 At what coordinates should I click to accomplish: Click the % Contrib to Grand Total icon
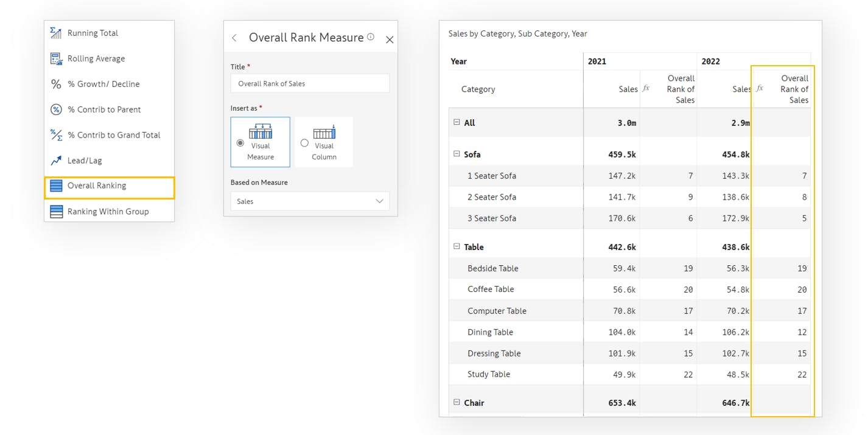tap(56, 135)
